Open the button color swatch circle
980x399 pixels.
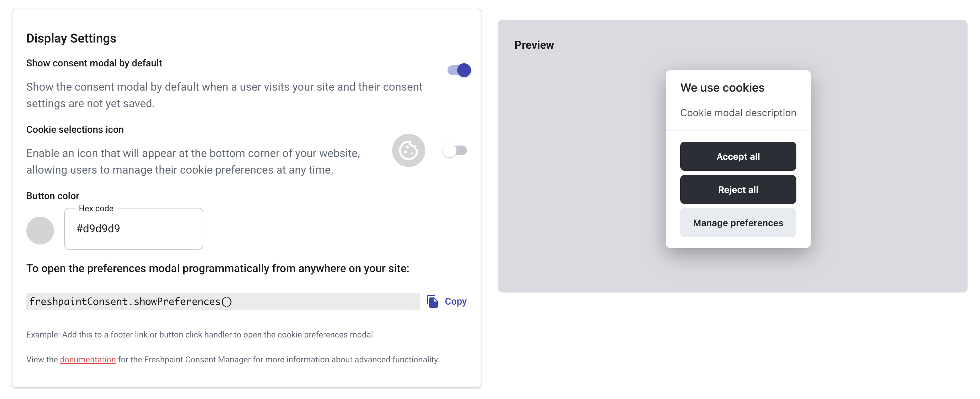click(40, 231)
